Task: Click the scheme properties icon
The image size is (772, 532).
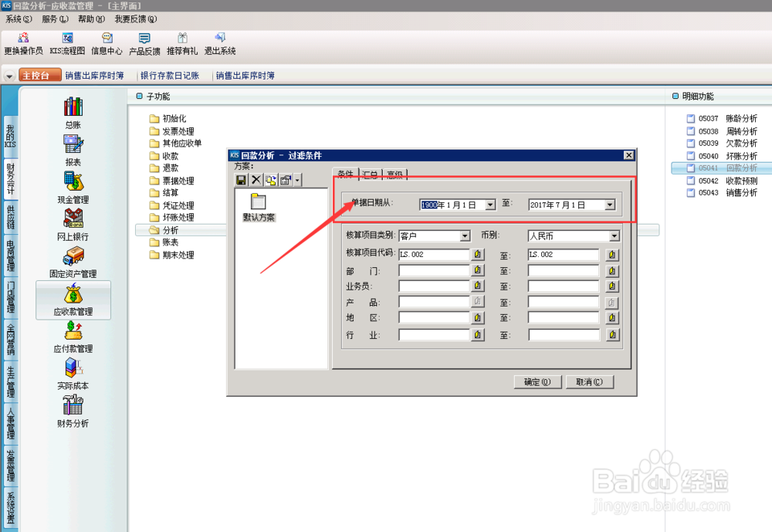Action: [x=286, y=180]
